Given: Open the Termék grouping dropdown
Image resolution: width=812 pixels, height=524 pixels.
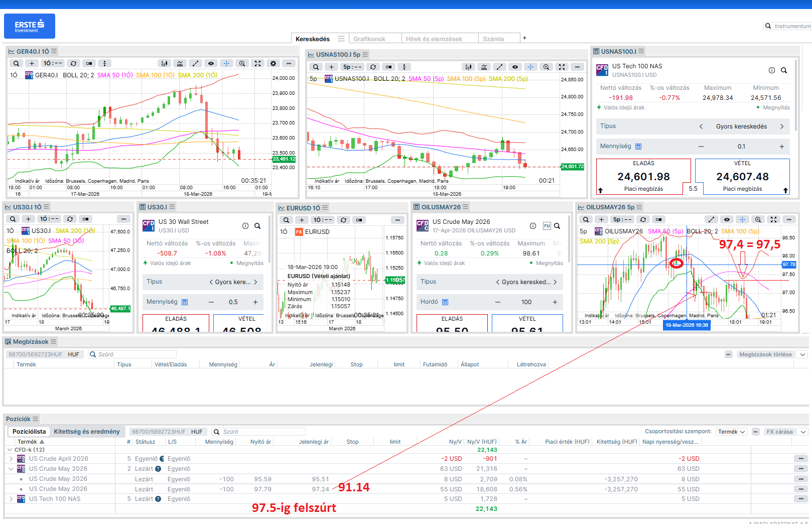Looking at the screenshot, I should click(x=732, y=432).
